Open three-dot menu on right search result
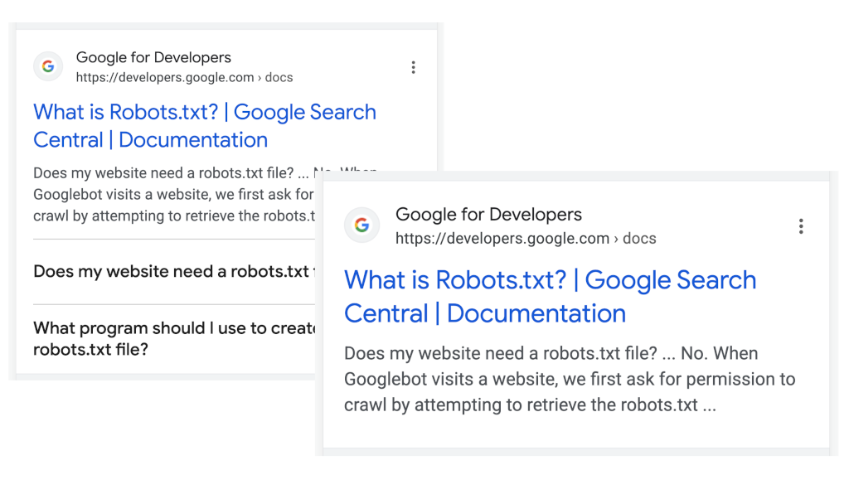The height and width of the screenshot is (504, 849). pos(801,226)
